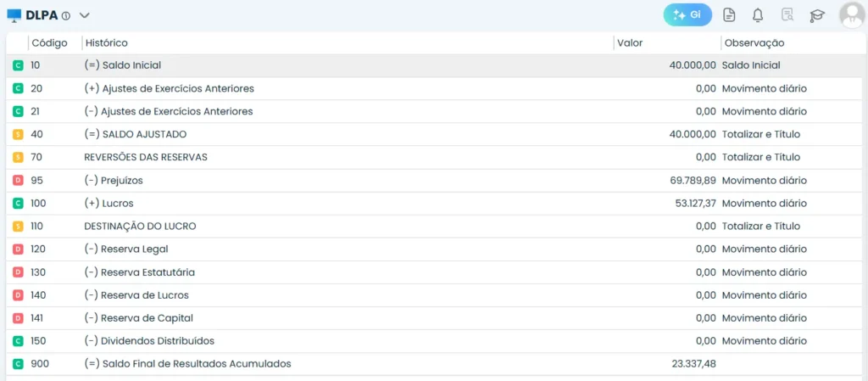Screen dimensions: 868x381
Task: Click code 141 cell
Action: 36,318
